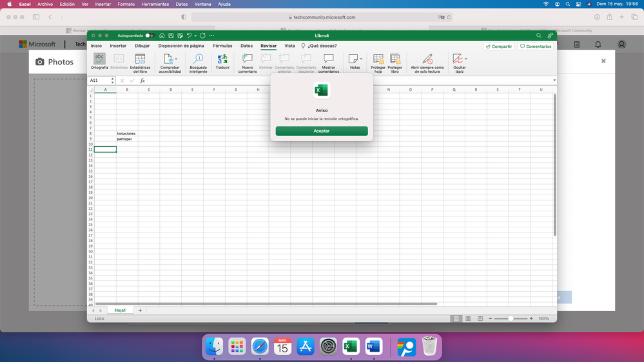This screenshot has height=362, width=644.
Task: Add a new sheet with plus button
Action: [x=140, y=310]
